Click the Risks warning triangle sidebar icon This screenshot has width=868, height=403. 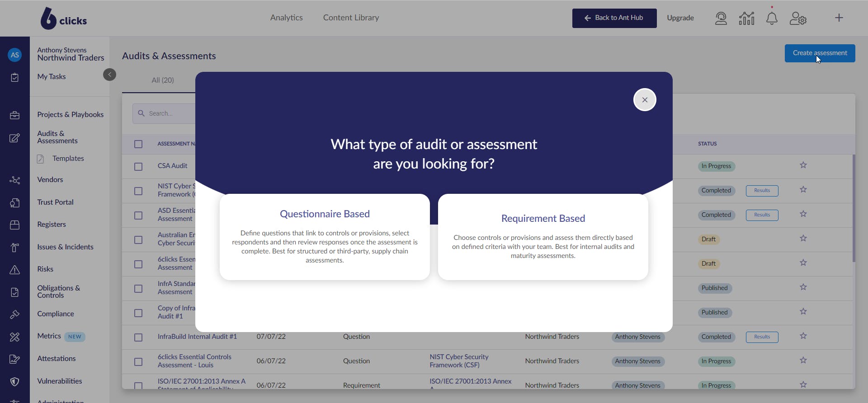[x=15, y=270]
